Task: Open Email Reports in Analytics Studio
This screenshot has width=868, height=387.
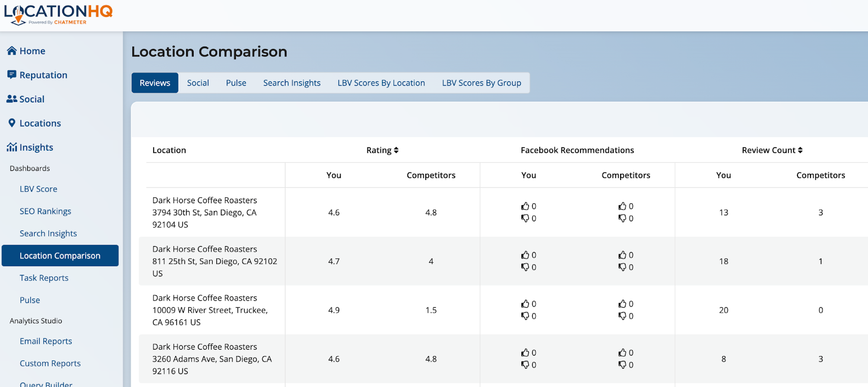Action: coord(46,341)
